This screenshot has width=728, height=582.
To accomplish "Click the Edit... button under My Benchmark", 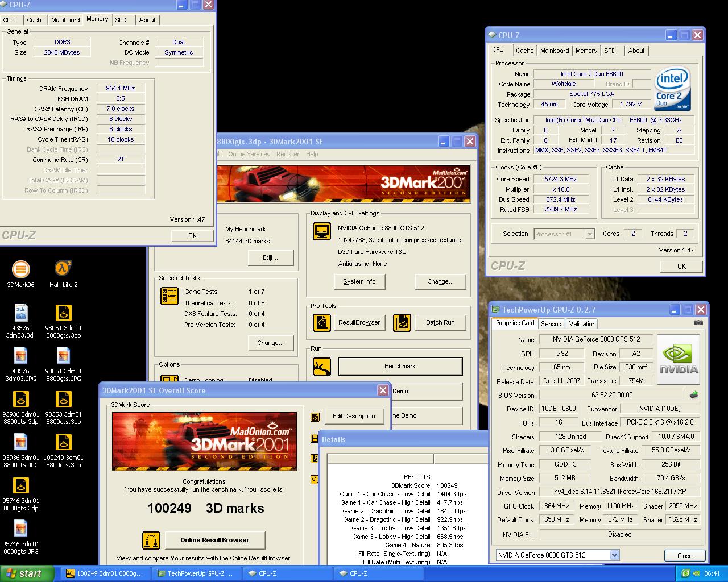I will [x=271, y=257].
